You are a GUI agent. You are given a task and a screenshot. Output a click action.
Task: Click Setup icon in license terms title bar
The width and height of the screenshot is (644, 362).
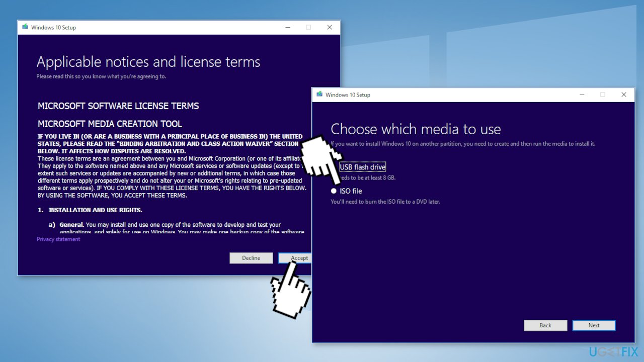point(25,27)
